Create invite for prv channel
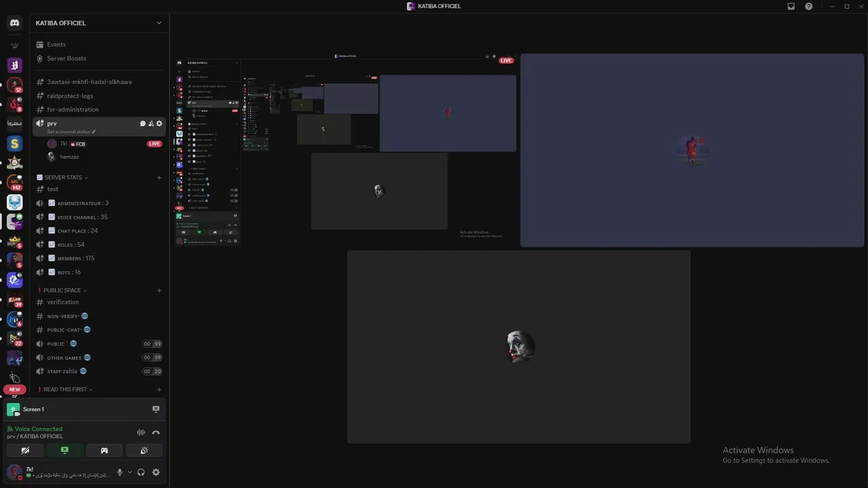The width and height of the screenshot is (868, 488). click(x=151, y=123)
